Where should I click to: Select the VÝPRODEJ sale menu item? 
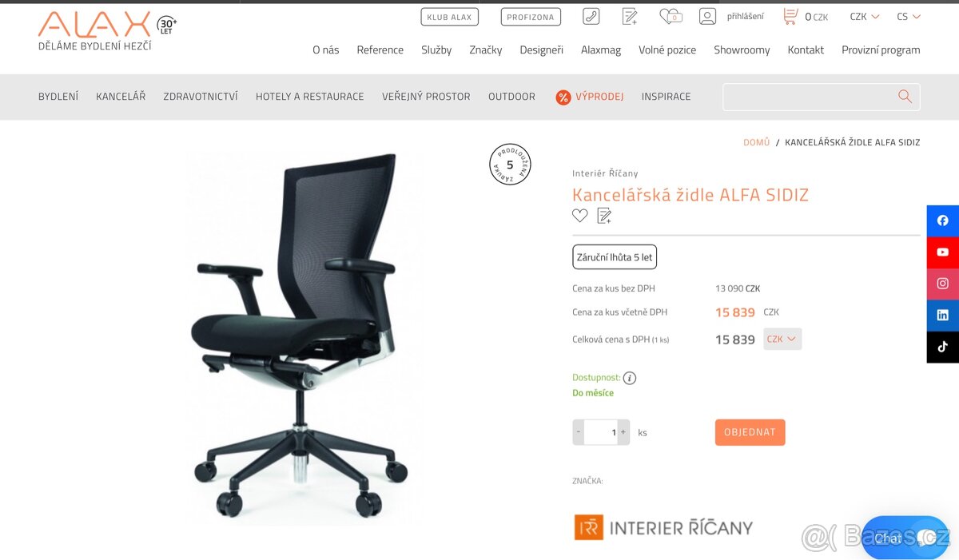[x=590, y=97]
